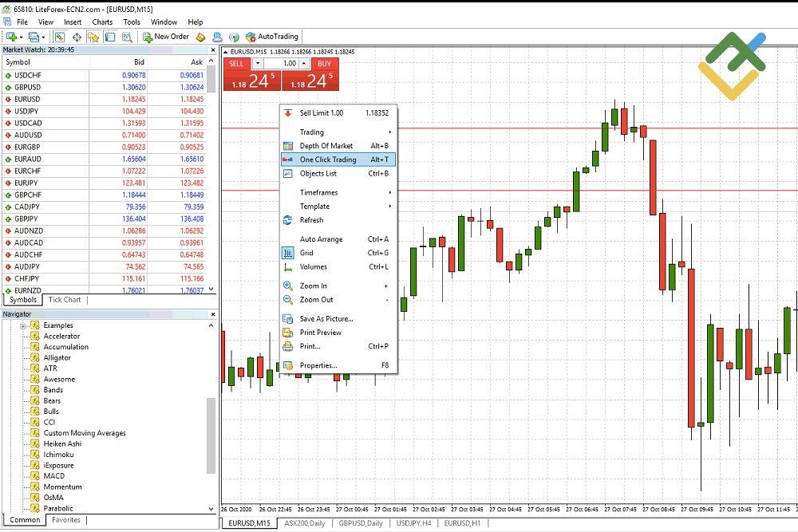The height and width of the screenshot is (532, 798).
Task: Click the BUY button on the trading panel
Action: pyautogui.click(x=324, y=64)
